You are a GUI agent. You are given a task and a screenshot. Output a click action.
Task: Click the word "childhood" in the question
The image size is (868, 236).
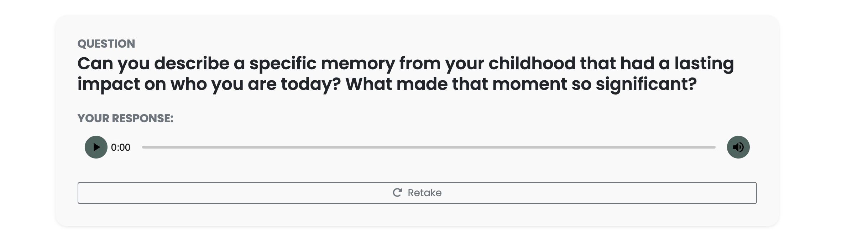click(x=532, y=64)
